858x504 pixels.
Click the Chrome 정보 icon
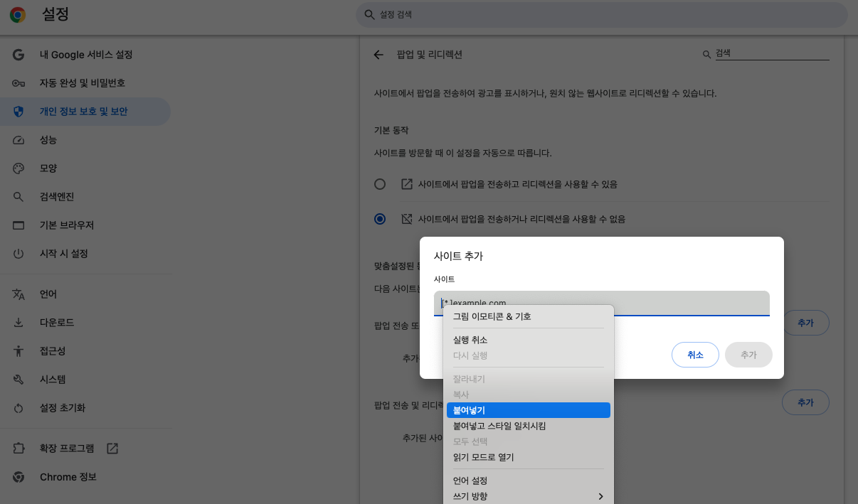click(18, 477)
